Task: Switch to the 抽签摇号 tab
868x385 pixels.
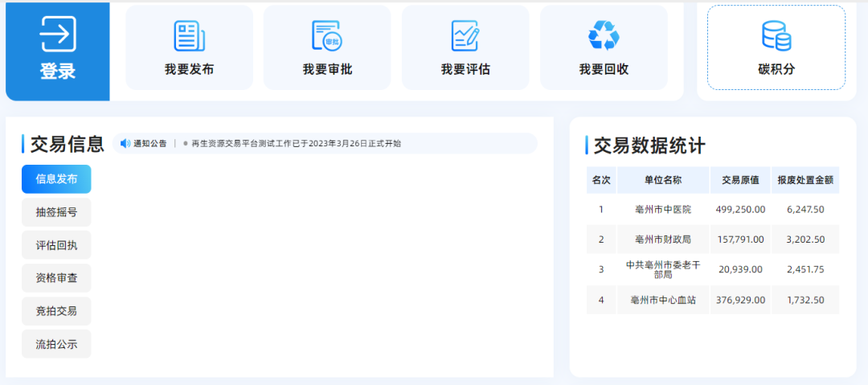Action: click(x=56, y=212)
